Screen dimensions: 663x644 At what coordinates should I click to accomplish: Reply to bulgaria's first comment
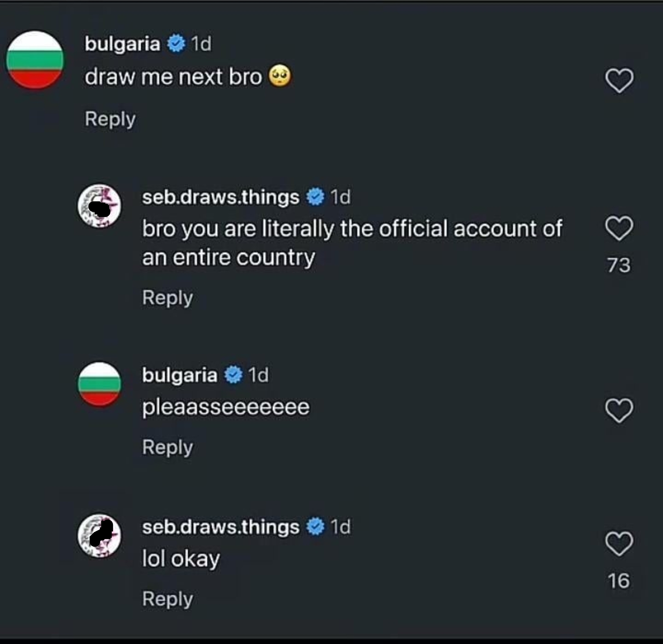point(110,119)
